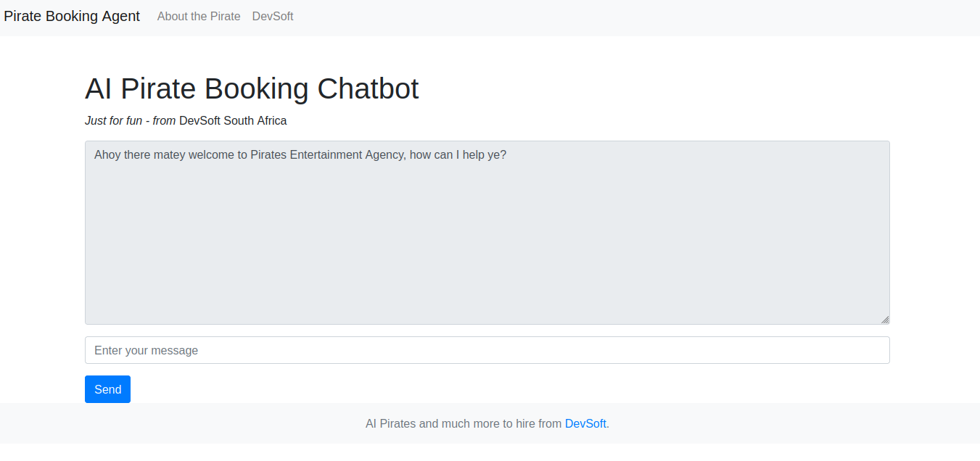Click the Pirate Booking Agent brand link

click(x=72, y=16)
